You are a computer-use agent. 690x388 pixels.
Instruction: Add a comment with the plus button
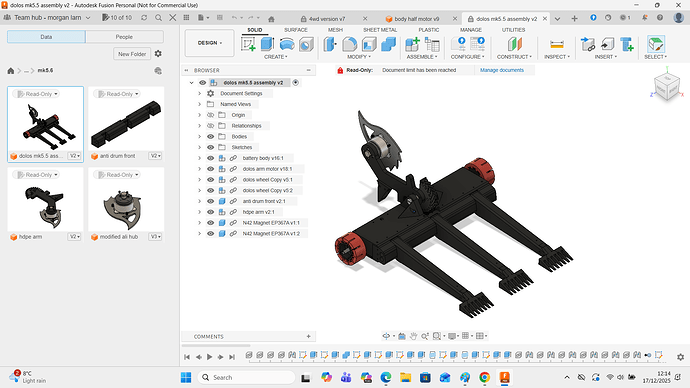(x=308, y=337)
